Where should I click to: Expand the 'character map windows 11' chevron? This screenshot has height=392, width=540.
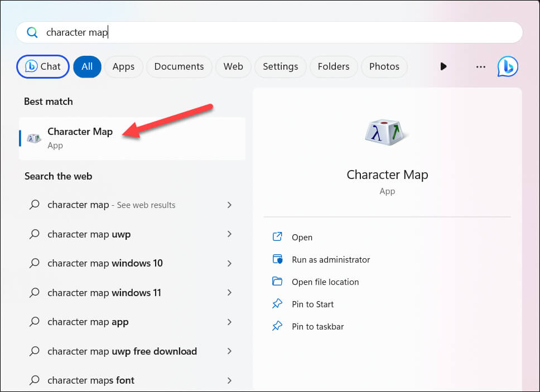tap(229, 293)
